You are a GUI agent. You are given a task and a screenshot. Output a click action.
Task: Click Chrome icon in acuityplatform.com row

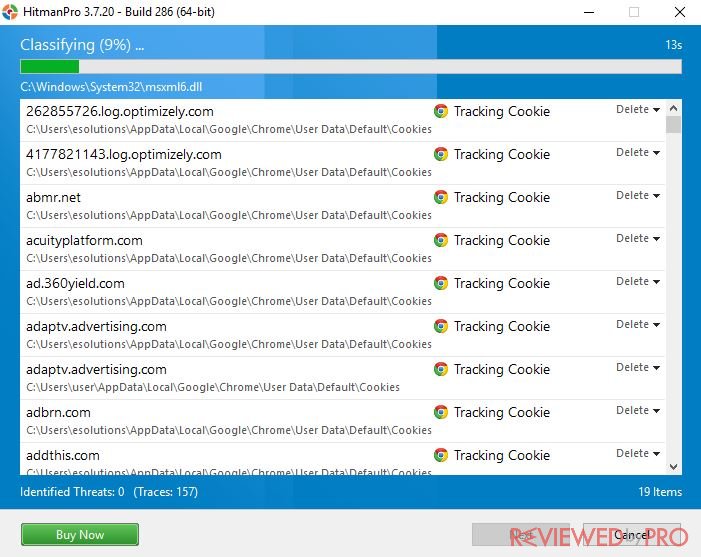pos(441,240)
